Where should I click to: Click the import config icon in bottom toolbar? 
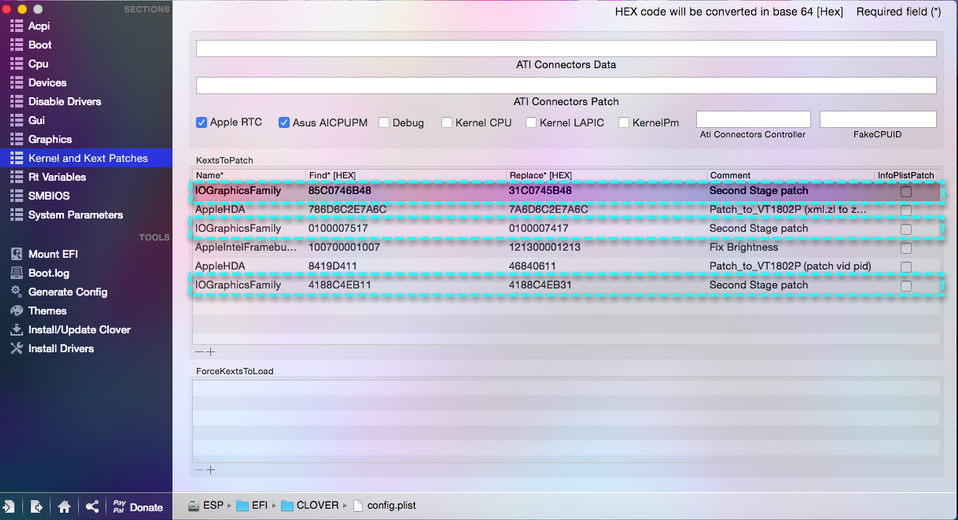[x=9, y=507]
